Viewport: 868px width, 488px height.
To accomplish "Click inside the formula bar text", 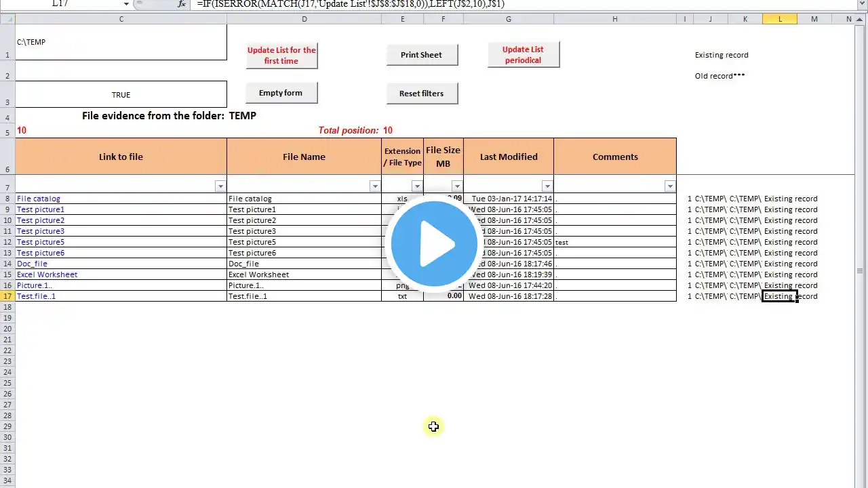I will coord(351,4).
